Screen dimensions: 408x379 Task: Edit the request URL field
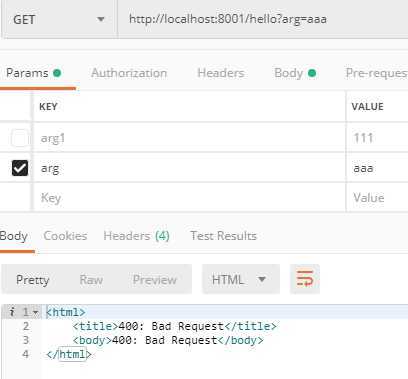pyautogui.click(x=263, y=19)
